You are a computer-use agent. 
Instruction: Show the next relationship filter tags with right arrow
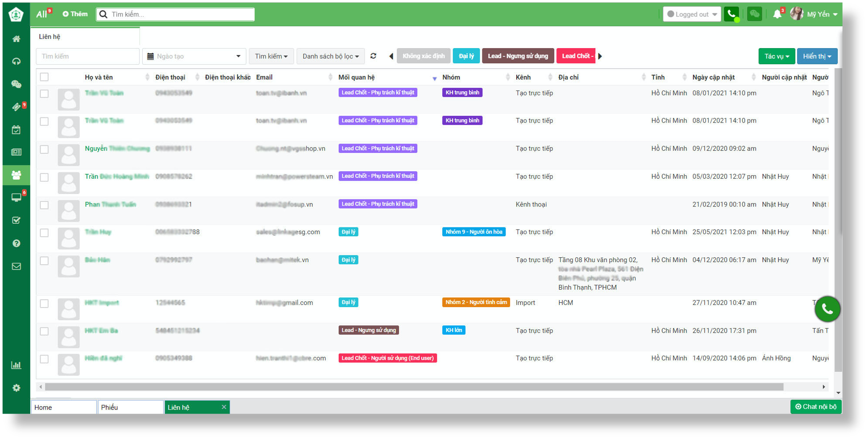coord(600,56)
